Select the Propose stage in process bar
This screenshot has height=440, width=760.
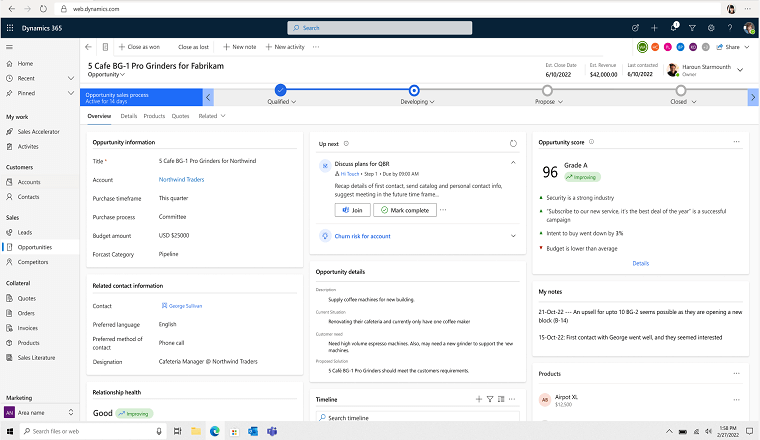(547, 91)
